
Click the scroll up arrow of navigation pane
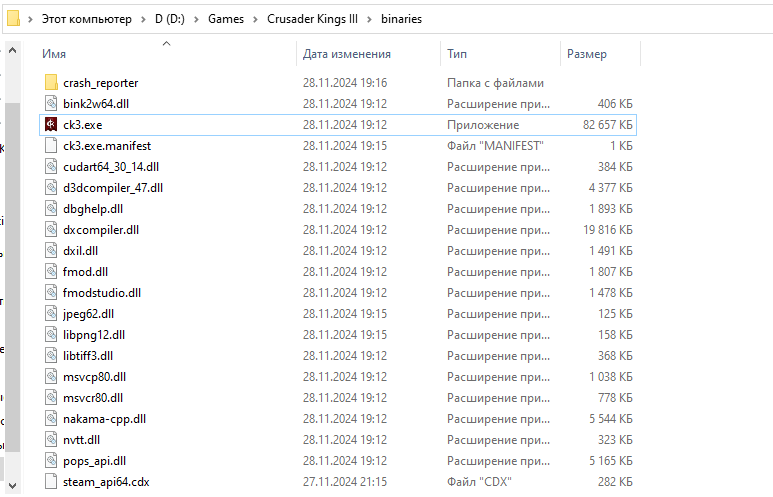(13, 50)
